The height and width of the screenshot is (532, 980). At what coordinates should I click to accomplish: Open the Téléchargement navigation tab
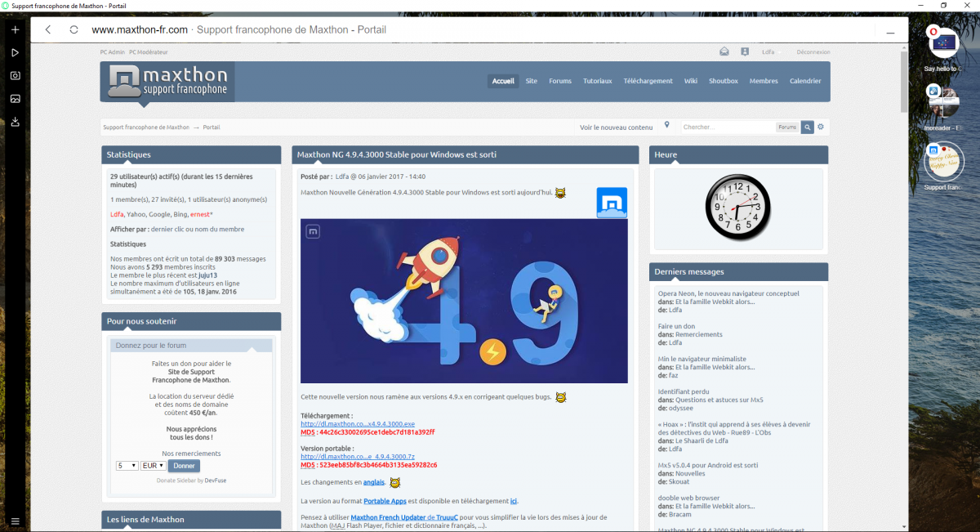[648, 81]
